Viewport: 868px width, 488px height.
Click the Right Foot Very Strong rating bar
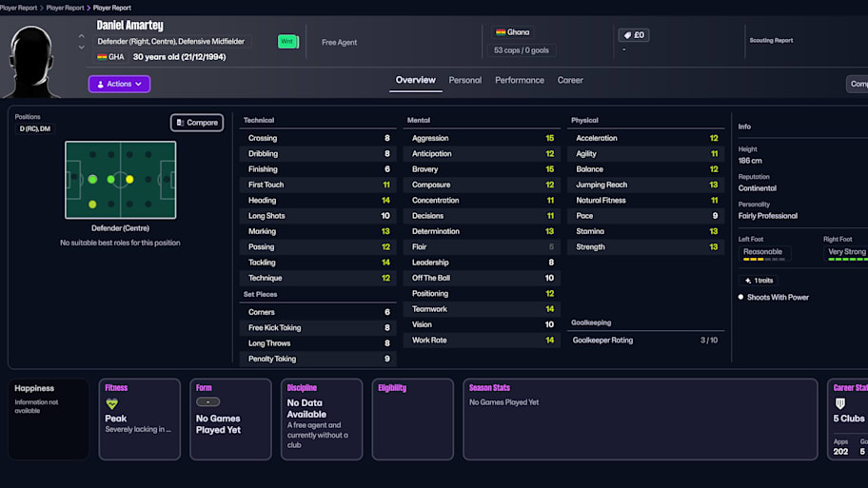[847, 259]
